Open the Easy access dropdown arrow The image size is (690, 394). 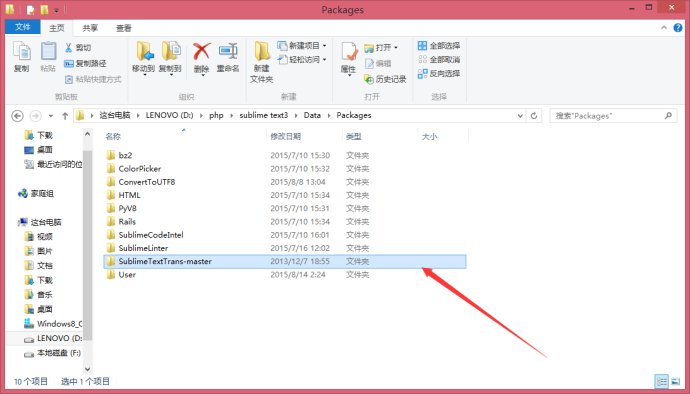(325, 59)
